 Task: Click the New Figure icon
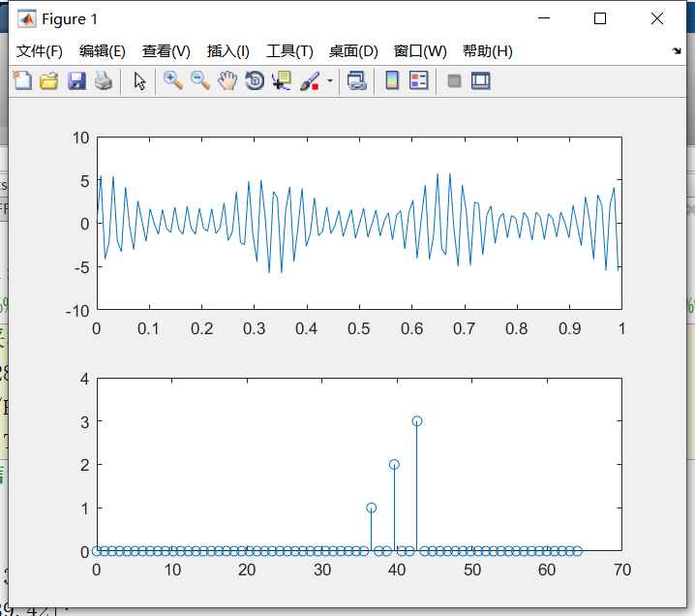(22, 81)
